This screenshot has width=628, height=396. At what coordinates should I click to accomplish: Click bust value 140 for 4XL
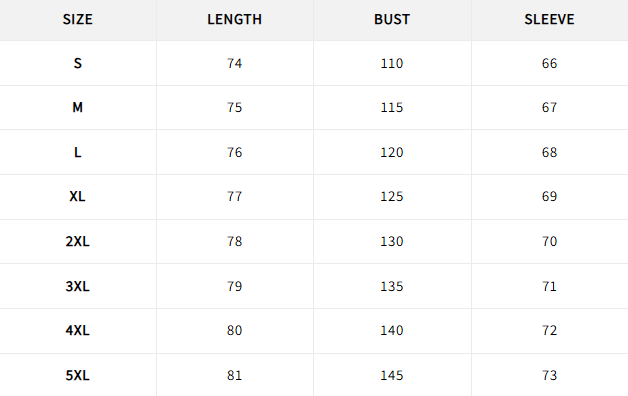point(392,330)
